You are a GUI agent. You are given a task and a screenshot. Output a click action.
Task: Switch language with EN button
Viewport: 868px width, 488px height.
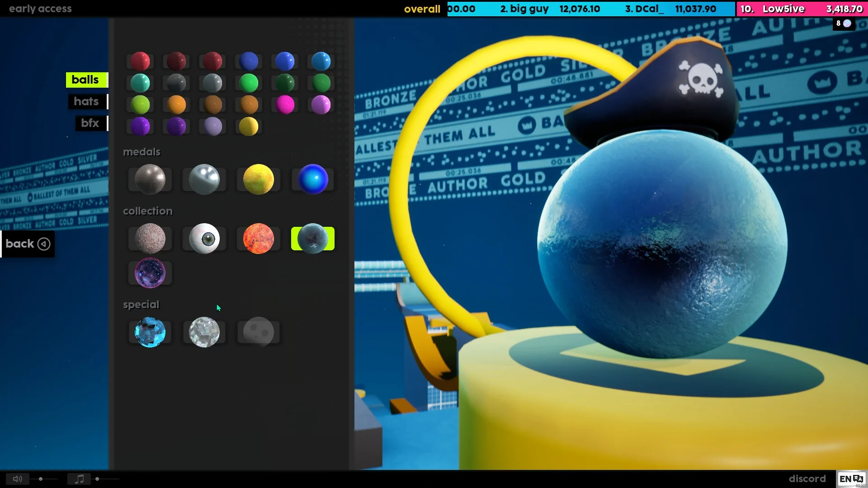[x=851, y=479]
